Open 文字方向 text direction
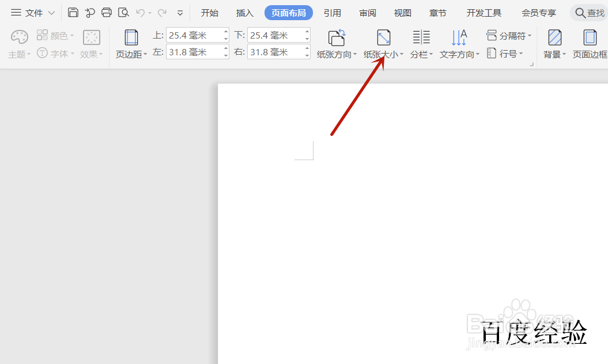This screenshot has height=364, width=608. [459, 44]
